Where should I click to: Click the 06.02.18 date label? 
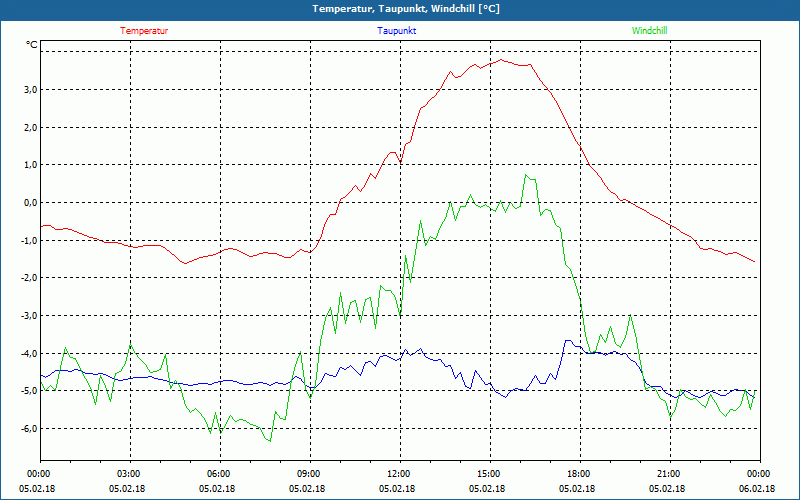pyautogui.click(x=757, y=488)
